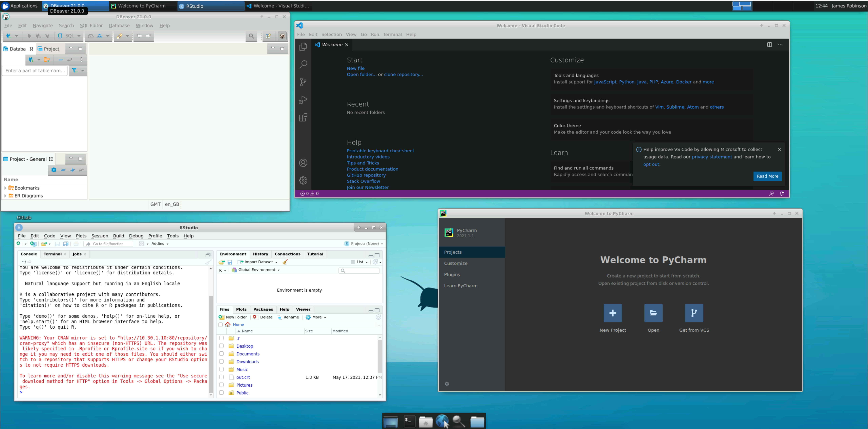Open the More dropdown in RStudio Files pane
This screenshot has height=429, width=868.
(316, 317)
